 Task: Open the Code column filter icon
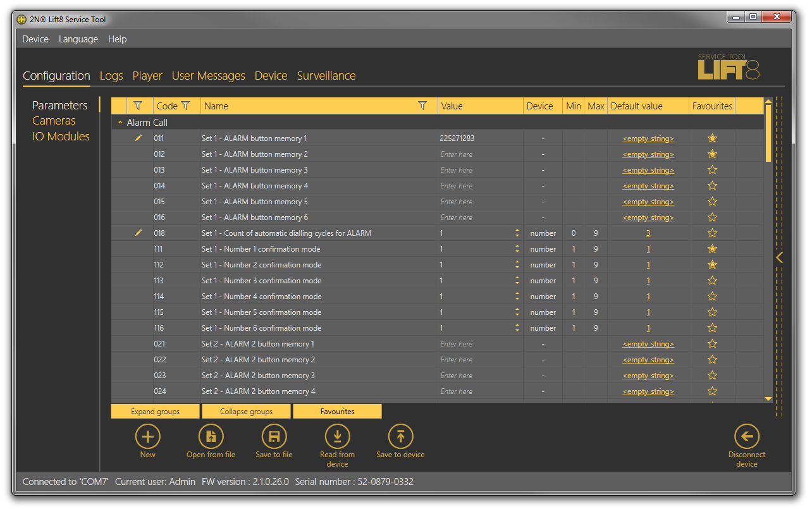tap(185, 106)
